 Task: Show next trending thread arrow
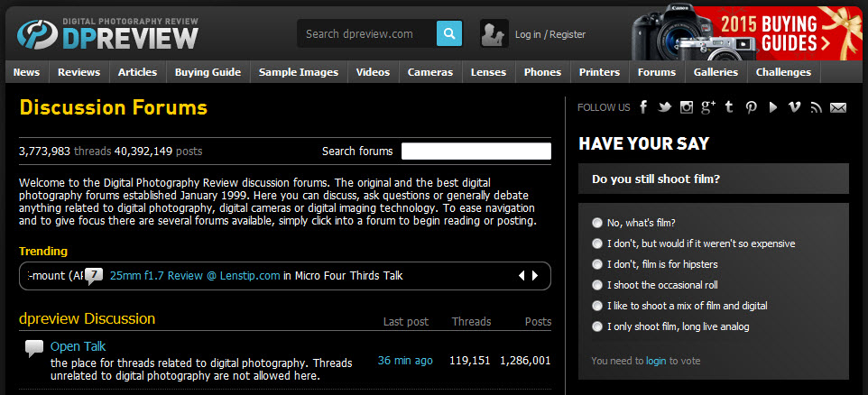(535, 275)
